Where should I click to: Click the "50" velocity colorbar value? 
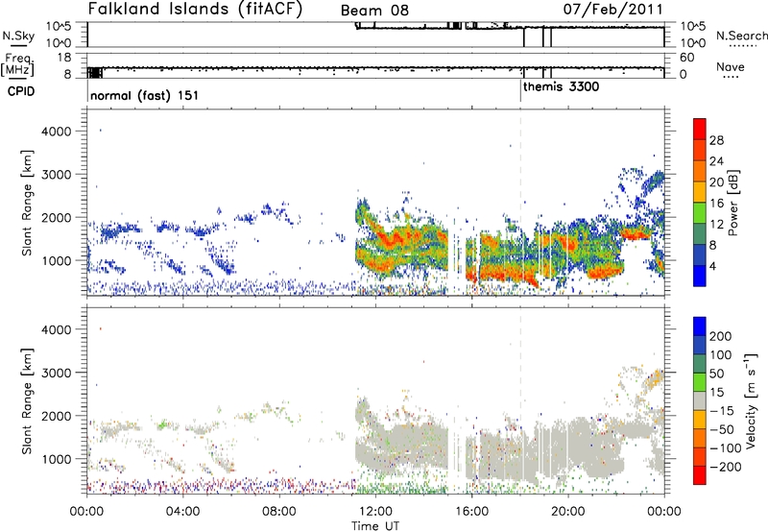716,374
